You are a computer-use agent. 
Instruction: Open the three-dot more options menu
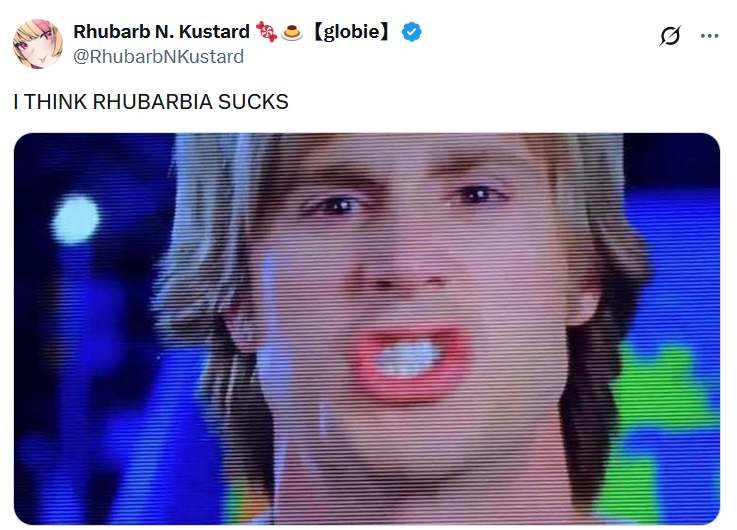pos(709,36)
